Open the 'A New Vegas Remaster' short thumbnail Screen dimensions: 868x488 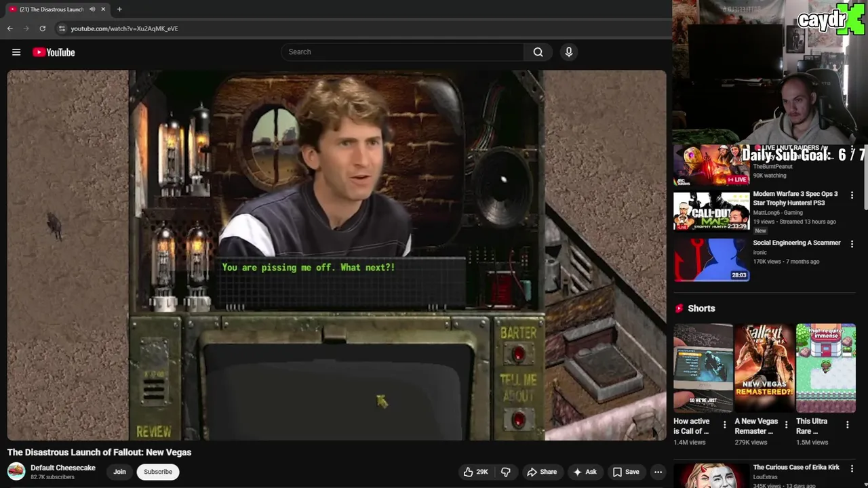click(x=764, y=368)
